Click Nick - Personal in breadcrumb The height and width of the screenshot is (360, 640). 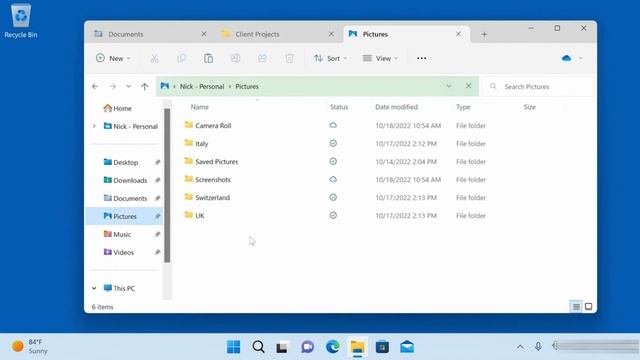[202, 87]
